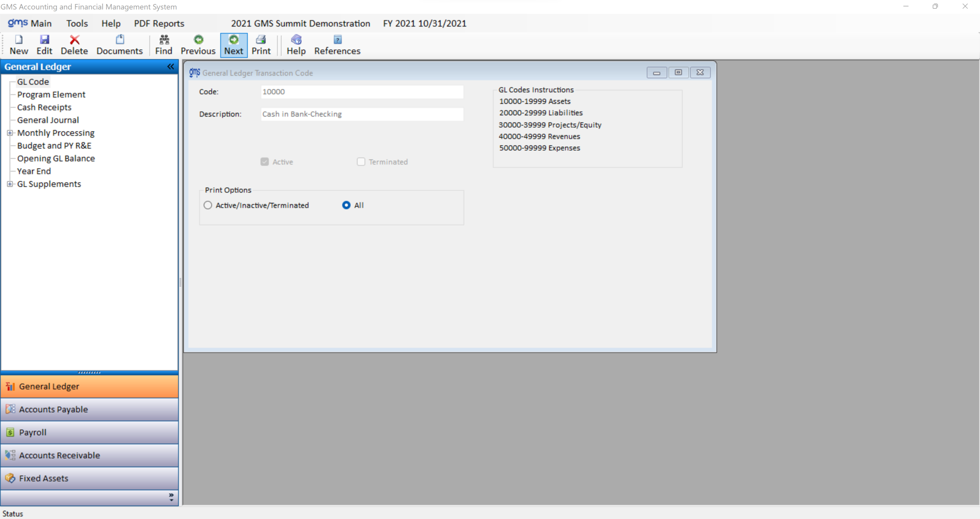Click the Description input field
Screen dimensions: 980x519
[361, 114]
